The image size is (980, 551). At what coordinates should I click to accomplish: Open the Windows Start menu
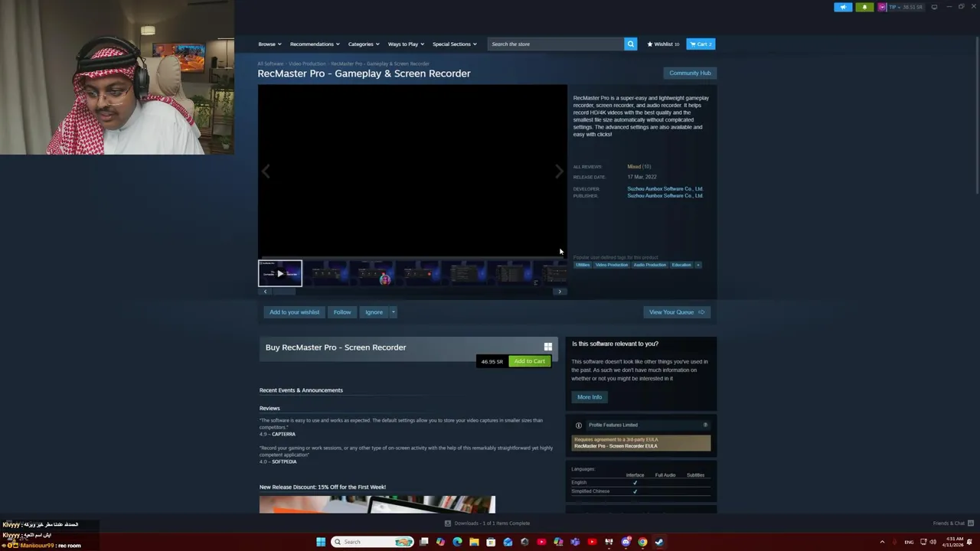point(321,542)
